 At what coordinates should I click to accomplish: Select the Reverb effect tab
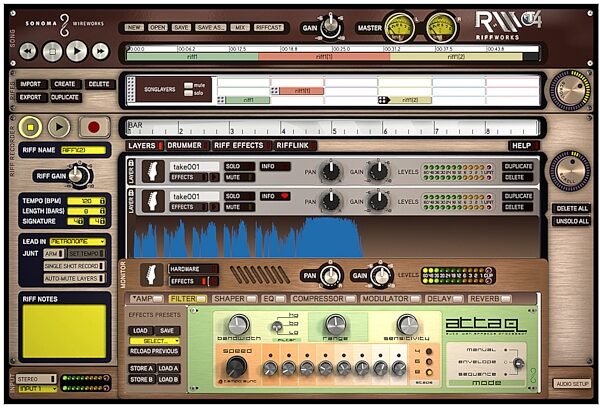[x=490, y=299]
